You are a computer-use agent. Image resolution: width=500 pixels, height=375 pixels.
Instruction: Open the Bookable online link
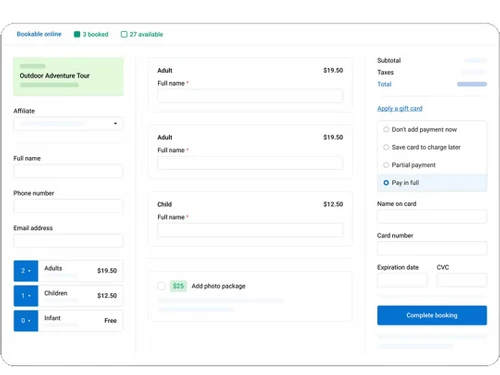point(39,34)
